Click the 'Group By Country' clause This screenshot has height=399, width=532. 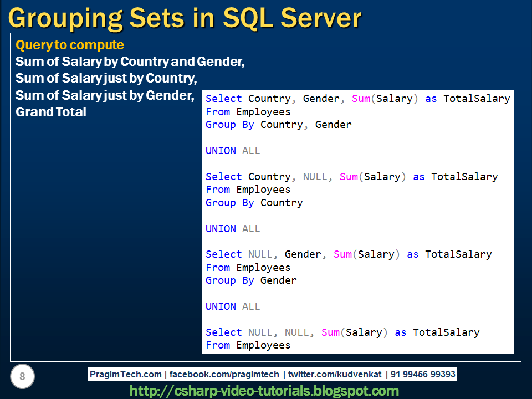[254, 202]
